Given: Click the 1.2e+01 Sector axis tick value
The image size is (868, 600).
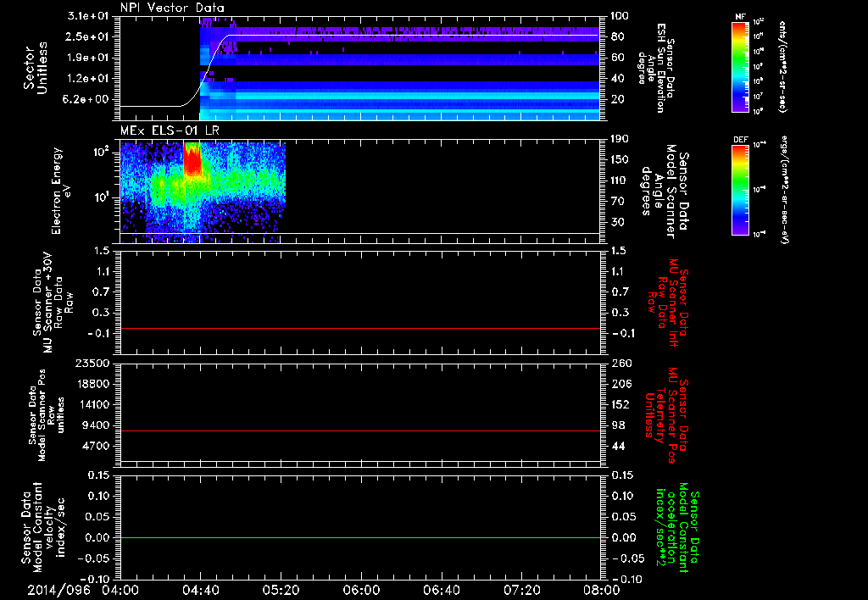Looking at the screenshot, I should click(x=88, y=79).
